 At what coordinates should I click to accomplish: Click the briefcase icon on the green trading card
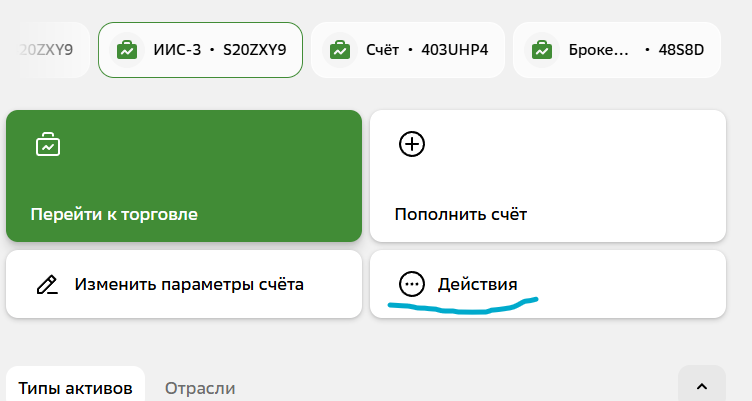(x=47, y=145)
